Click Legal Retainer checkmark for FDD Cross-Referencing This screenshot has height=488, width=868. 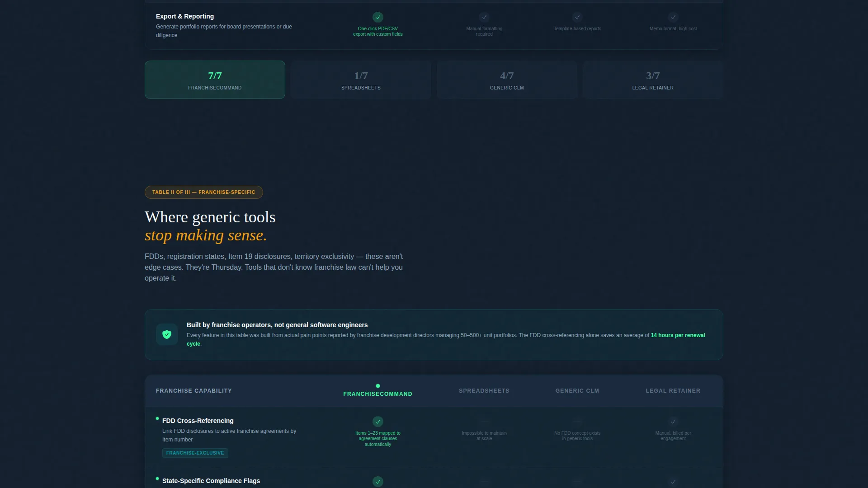(673, 422)
